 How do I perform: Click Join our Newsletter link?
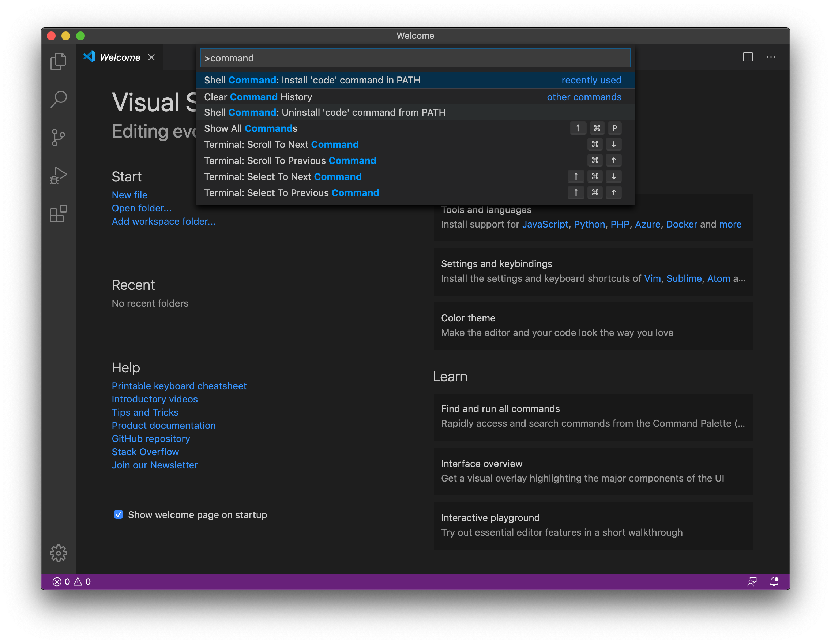coord(155,465)
